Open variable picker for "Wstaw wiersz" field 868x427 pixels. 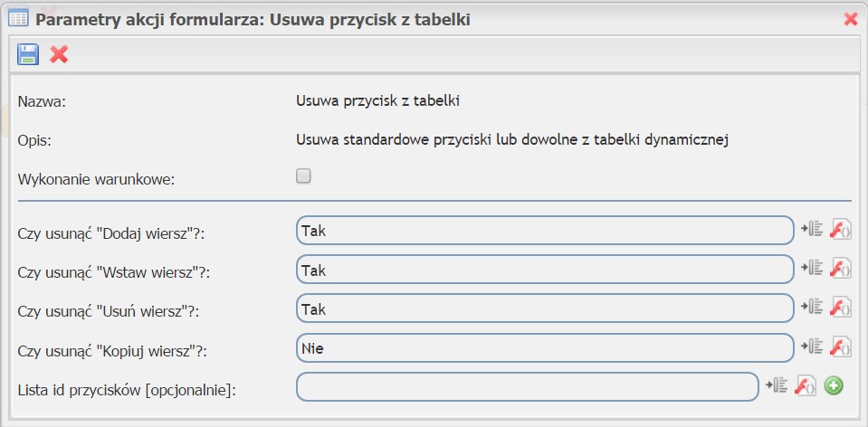click(x=811, y=269)
